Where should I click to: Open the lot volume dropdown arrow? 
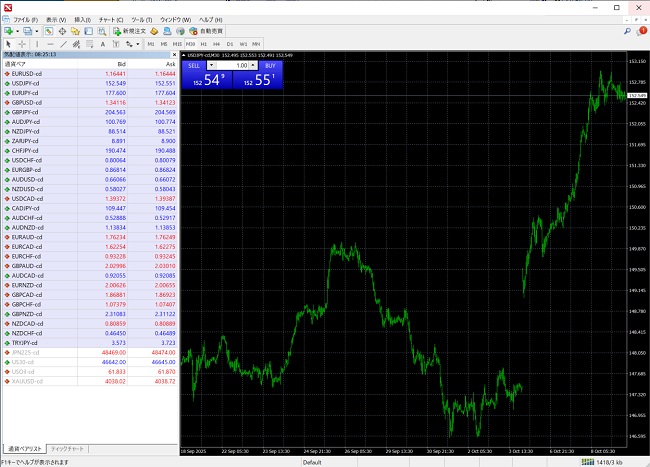(211, 65)
